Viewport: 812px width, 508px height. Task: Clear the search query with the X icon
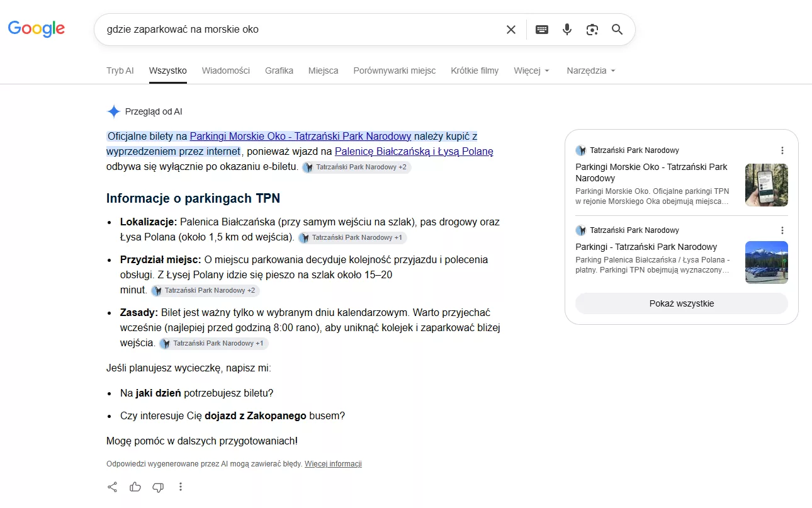511,30
